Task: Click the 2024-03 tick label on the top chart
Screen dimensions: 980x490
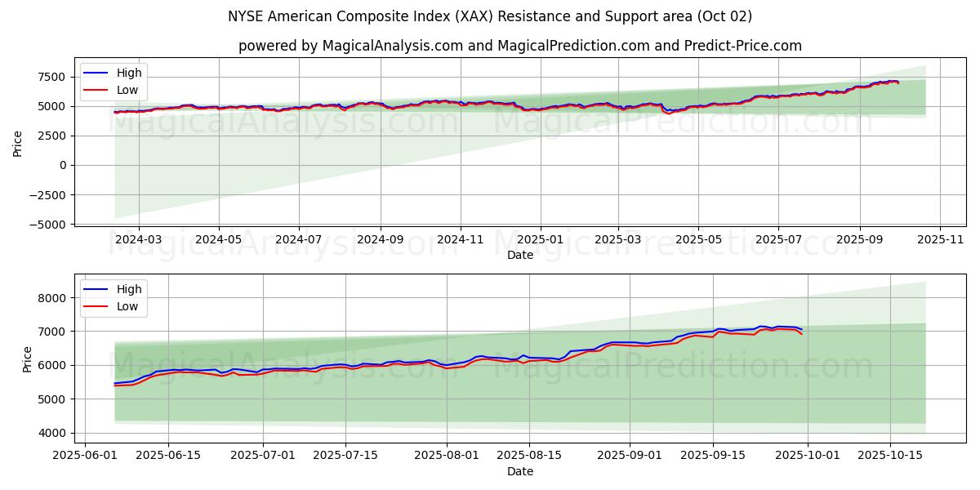Action: coord(138,239)
